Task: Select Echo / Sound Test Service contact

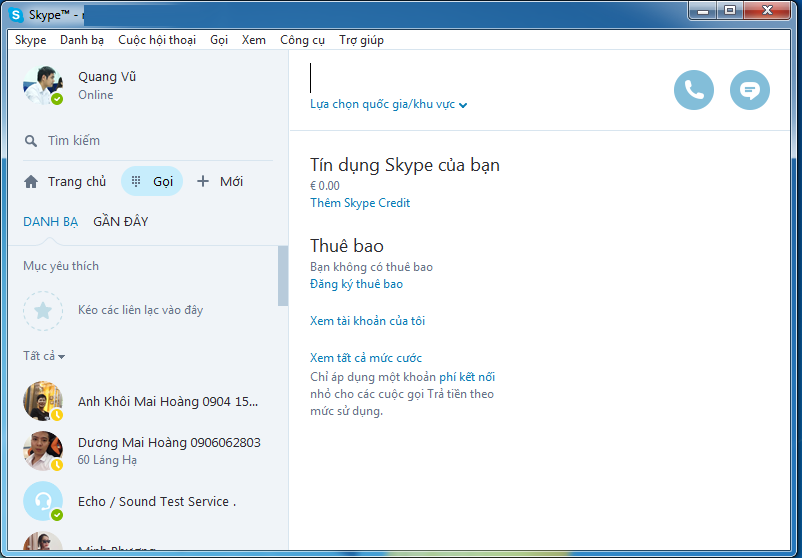Action: coord(156,501)
